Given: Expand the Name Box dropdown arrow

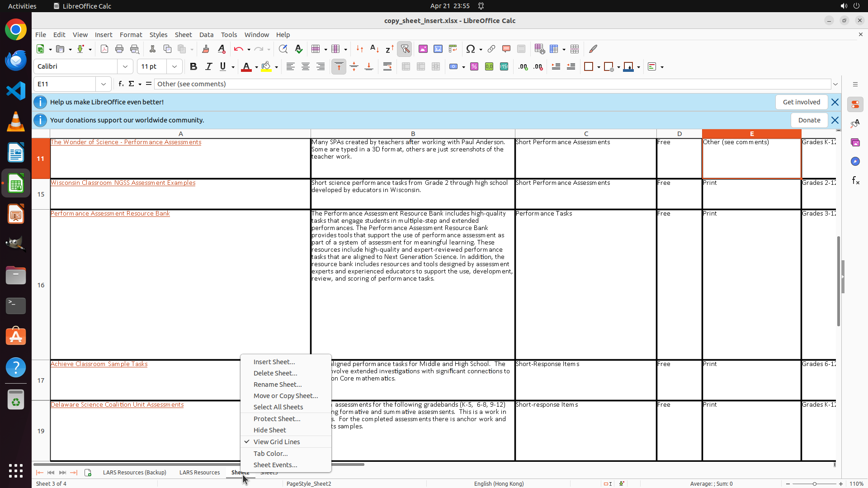Looking at the screenshot, I should pos(104,84).
